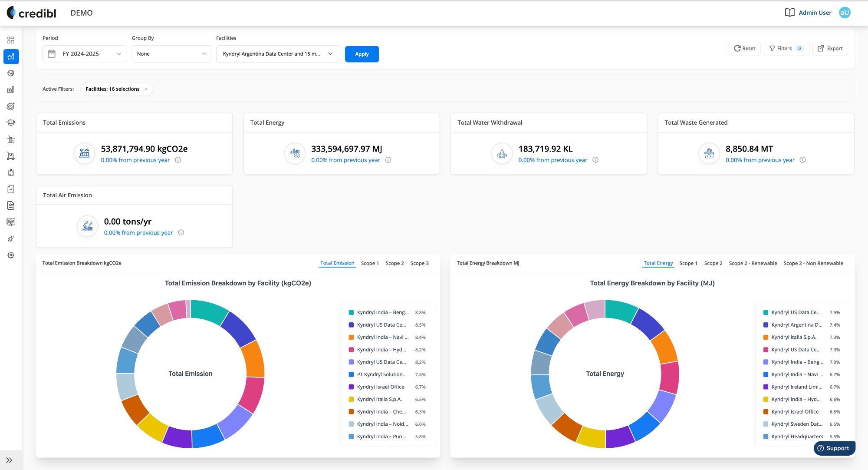Screen dimensions: 868x470
Task: Select Total Emission tab
Action: 337,263
